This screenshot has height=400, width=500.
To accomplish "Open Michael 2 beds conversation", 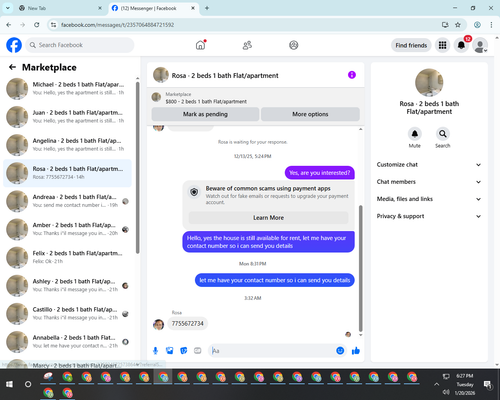I will [x=67, y=89].
